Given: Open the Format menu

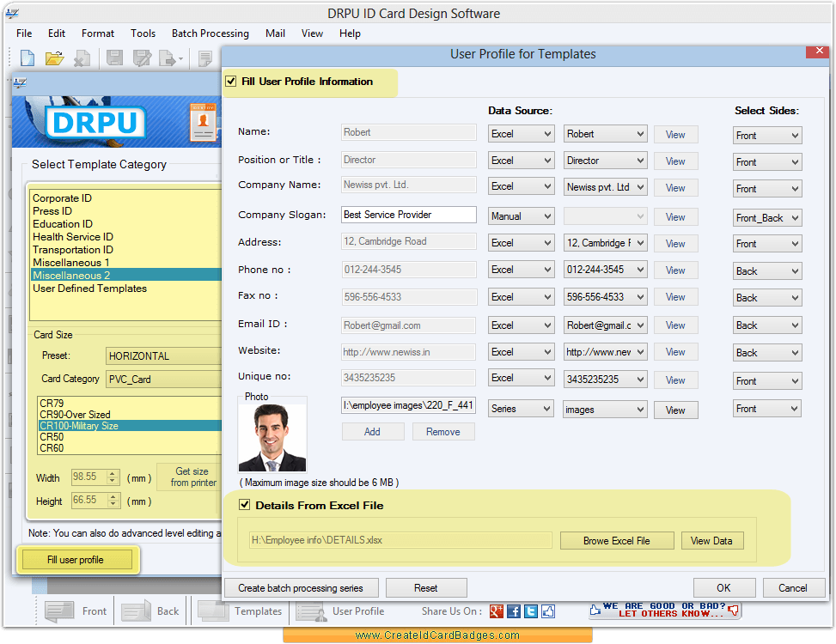Looking at the screenshot, I should 98,33.
